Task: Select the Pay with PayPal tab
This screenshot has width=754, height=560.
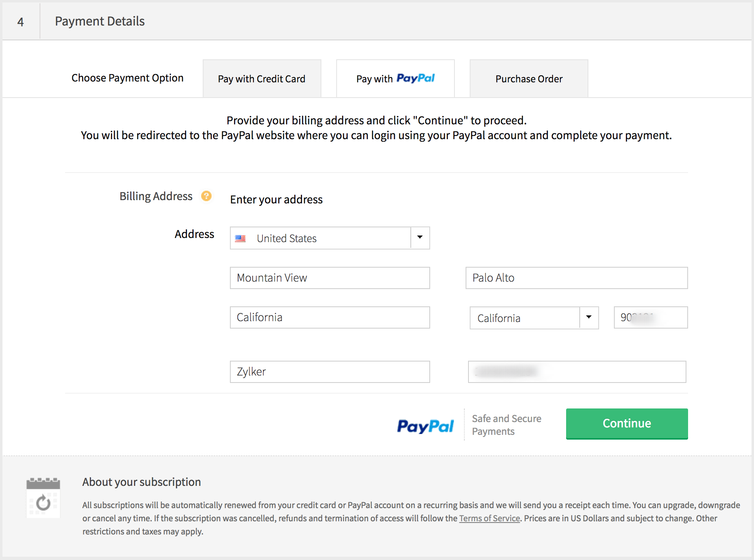Action: point(395,79)
